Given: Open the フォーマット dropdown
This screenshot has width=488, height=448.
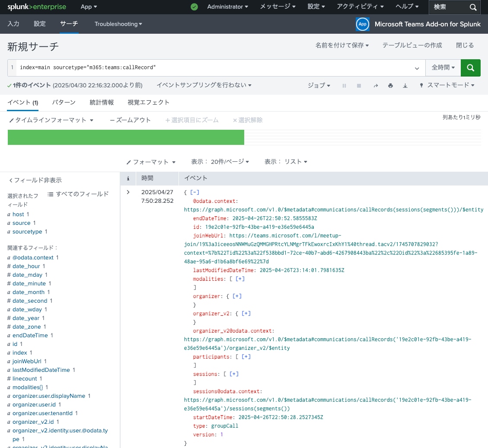Looking at the screenshot, I should coord(151,162).
